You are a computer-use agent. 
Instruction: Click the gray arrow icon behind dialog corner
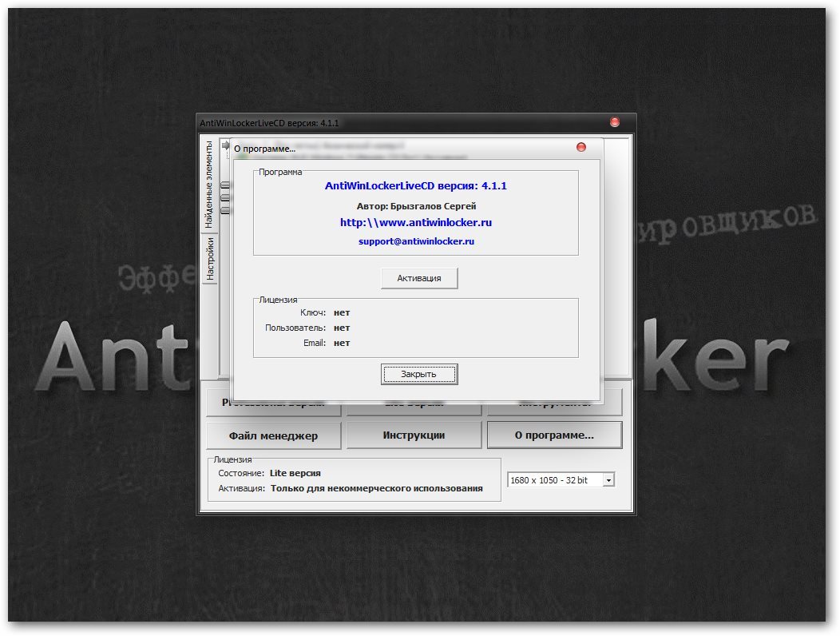coord(226,144)
